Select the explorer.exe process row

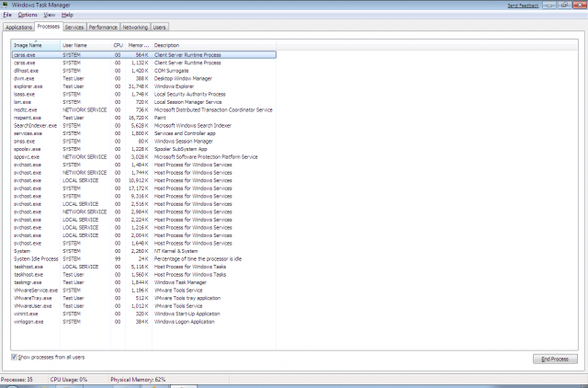[x=144, y=86]
